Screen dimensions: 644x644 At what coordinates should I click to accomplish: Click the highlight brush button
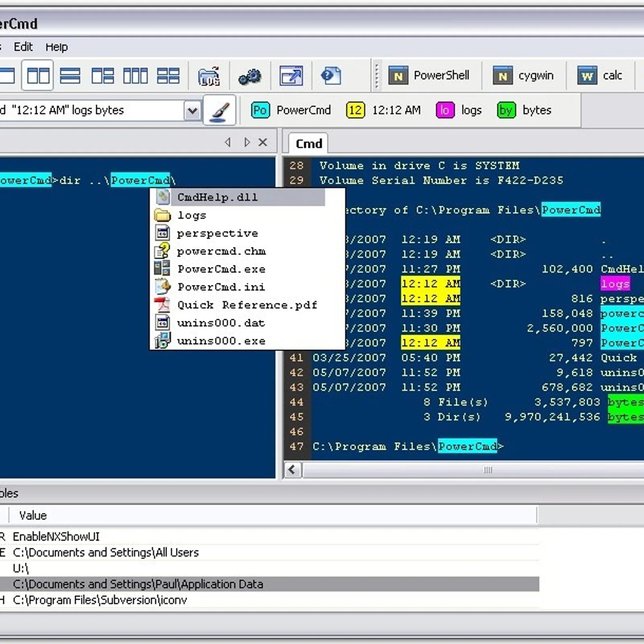pos(219,110)
